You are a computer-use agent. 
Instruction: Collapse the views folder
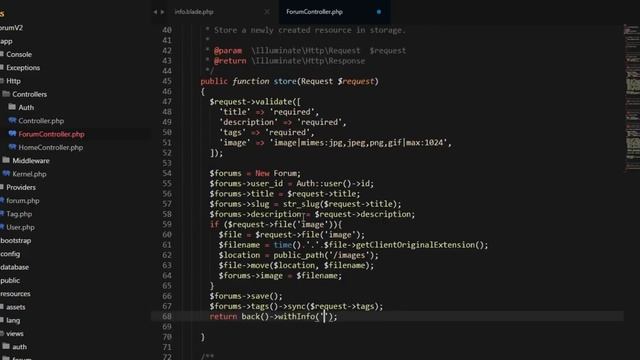[14, 333]
